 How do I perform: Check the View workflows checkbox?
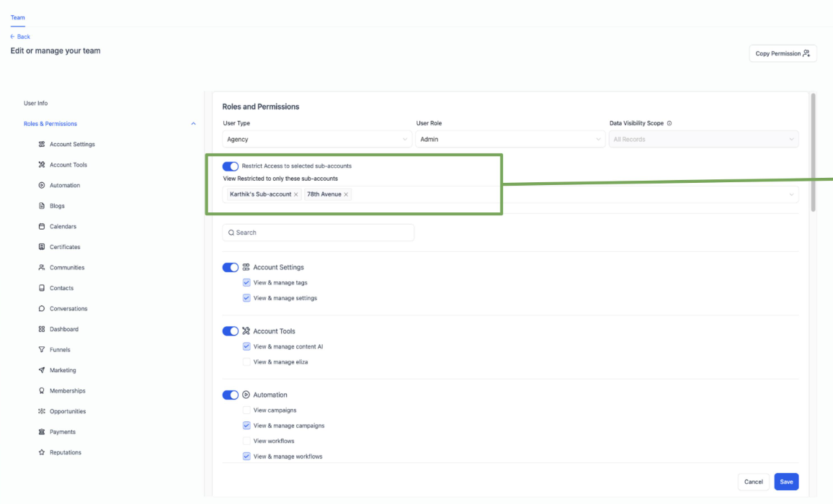click(246, 441)
